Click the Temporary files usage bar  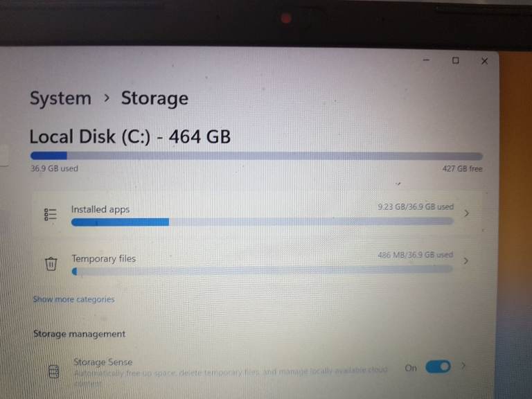click(x=263, y=270)
